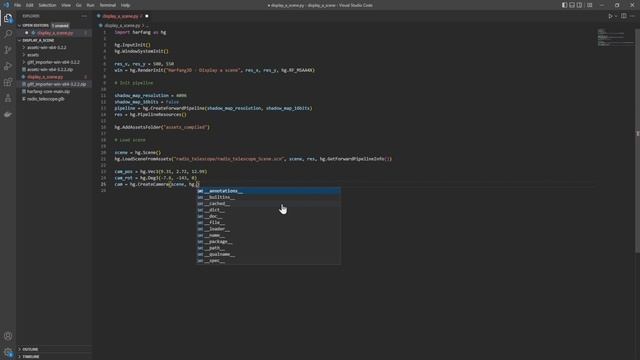Open the Edit menu
The width and height of the screenshot is (640, 360).
coord(30,5)
